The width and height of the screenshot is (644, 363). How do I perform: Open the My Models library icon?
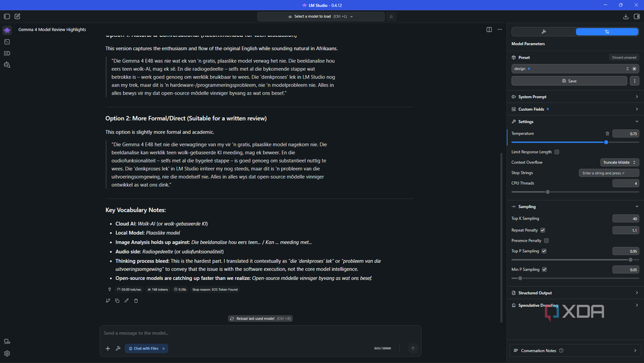(x=7, y=54)
